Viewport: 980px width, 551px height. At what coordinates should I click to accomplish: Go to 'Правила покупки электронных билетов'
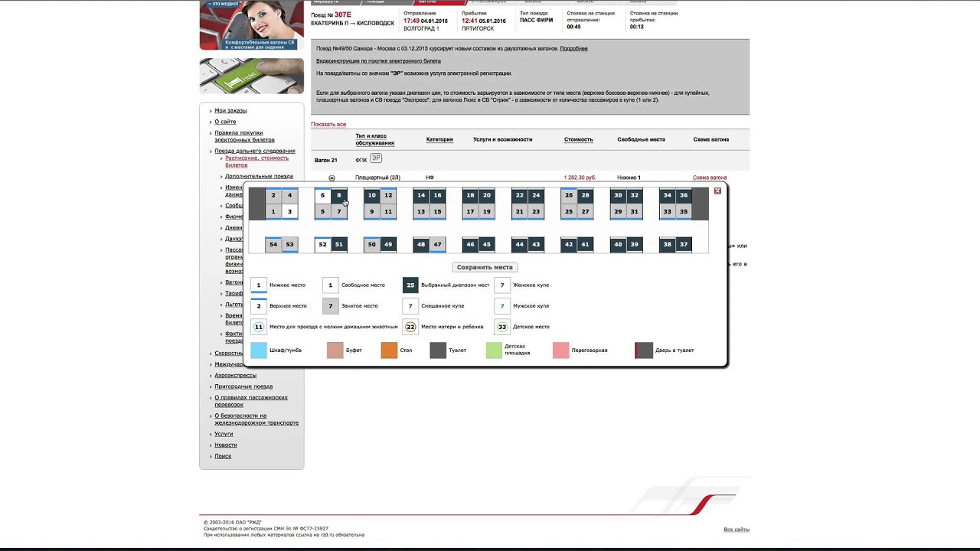click(244, 136)
